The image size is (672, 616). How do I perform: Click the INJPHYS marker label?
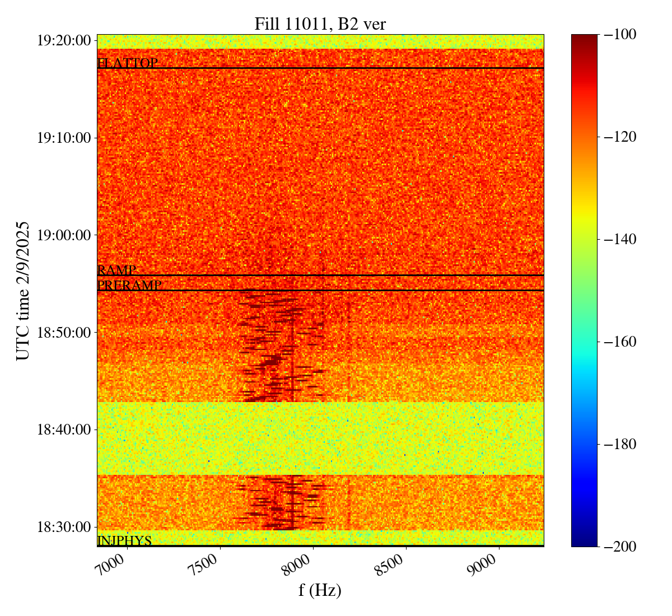pyautogui.click(x=124, y=540)
